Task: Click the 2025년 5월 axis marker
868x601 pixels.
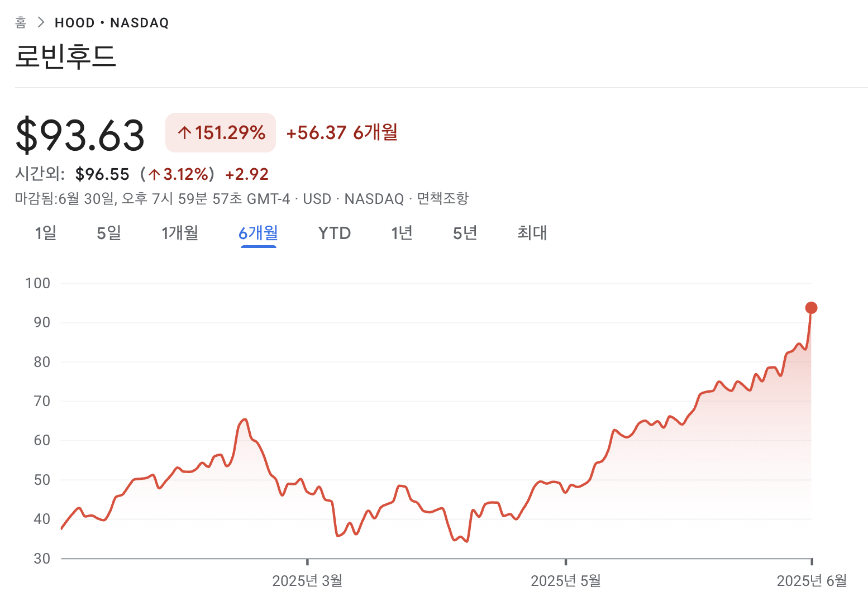Action: (x=566, y=580)
